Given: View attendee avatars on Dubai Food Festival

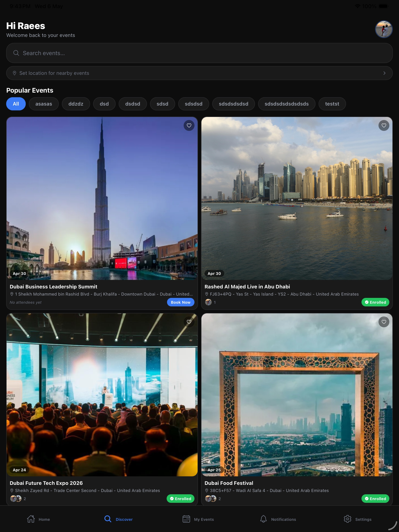Looking at the screenshot, I should (x=211, y=499).
